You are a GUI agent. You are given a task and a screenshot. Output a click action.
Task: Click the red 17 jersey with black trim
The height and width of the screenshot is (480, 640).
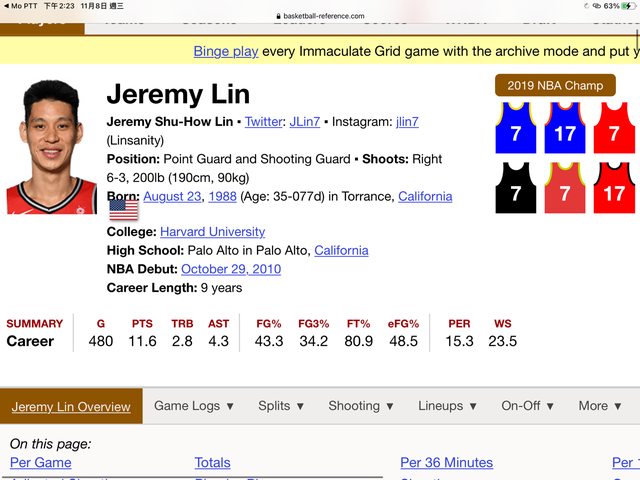tap(614, 189)
